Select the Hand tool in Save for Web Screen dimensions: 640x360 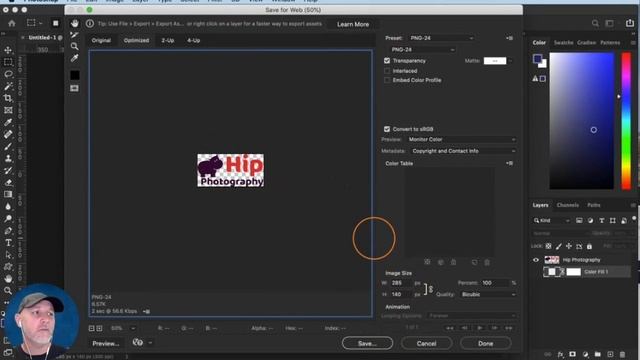tap(74, 23)
